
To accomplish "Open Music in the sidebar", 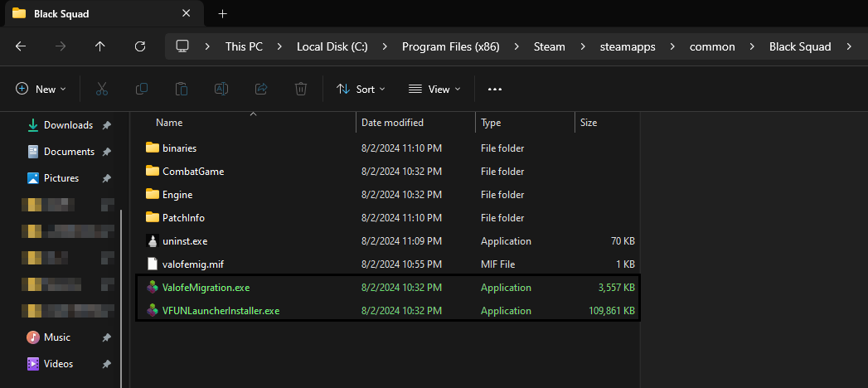I will pos(56,337).
